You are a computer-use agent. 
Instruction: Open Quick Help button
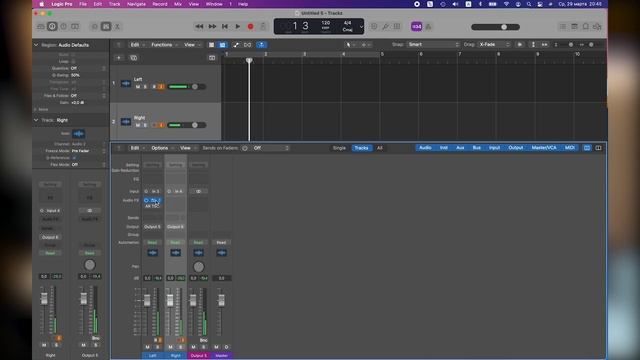pos(64,27)
